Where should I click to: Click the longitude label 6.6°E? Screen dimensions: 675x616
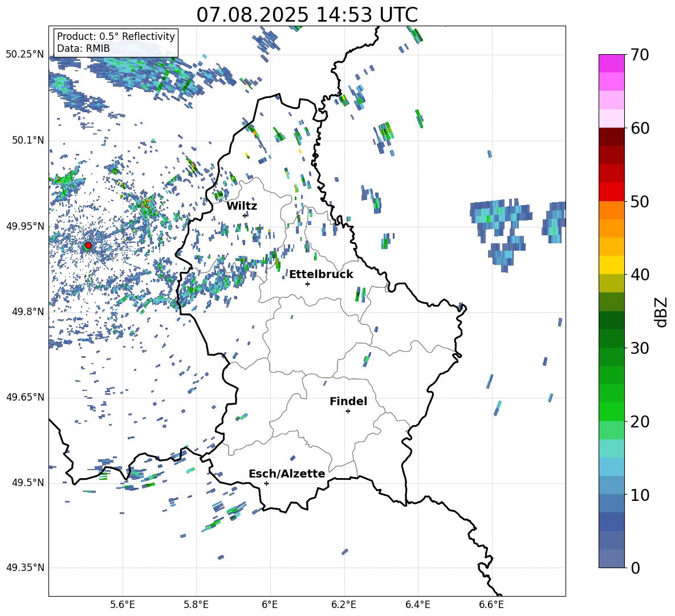491,605
